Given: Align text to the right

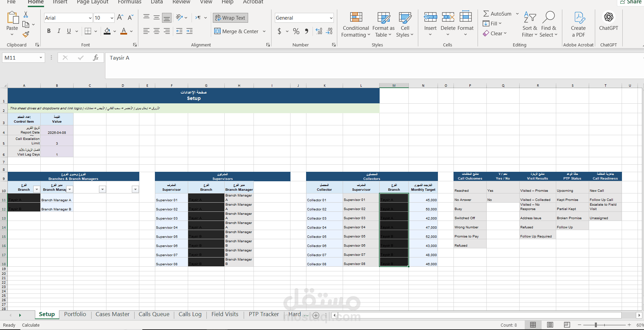Looking at the screenshot, I should 167,31.
